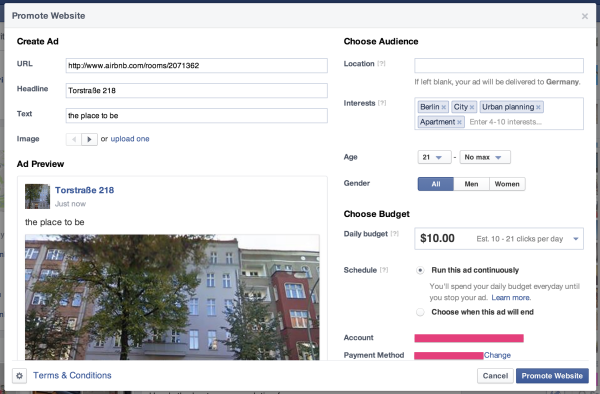Click the small ad preview profile thumbnail
Image resolution: width=600 pixels, height=394 pixels.
pos(38,196)
